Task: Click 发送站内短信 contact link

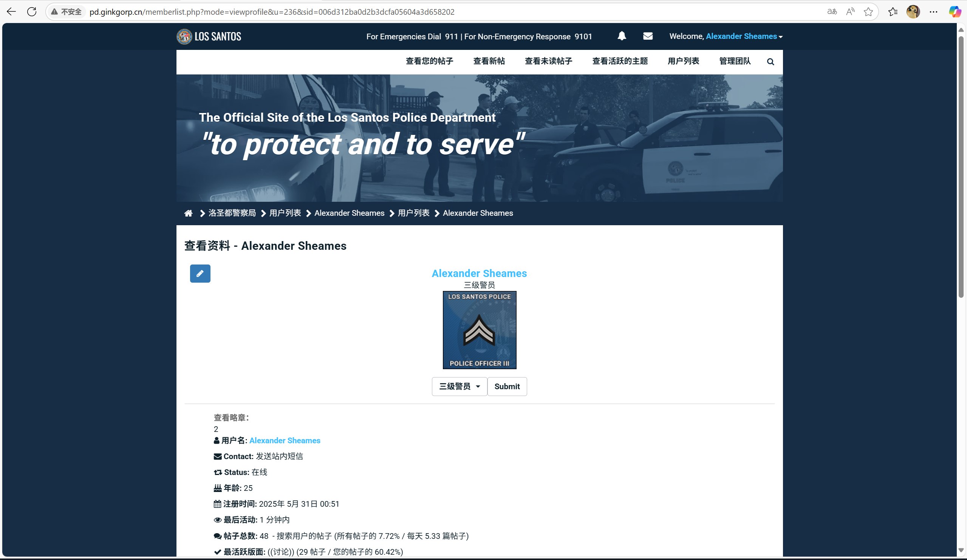Action: point(279,456)
